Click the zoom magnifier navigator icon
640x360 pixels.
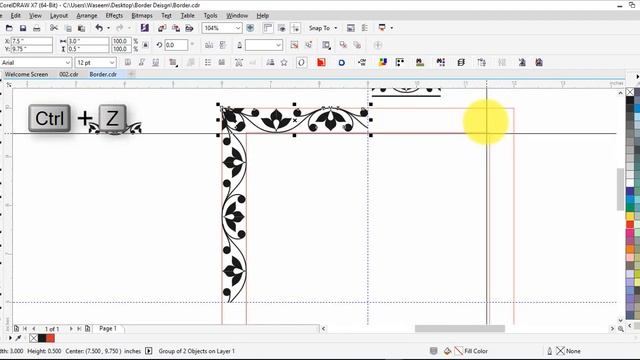click(621, 329)
